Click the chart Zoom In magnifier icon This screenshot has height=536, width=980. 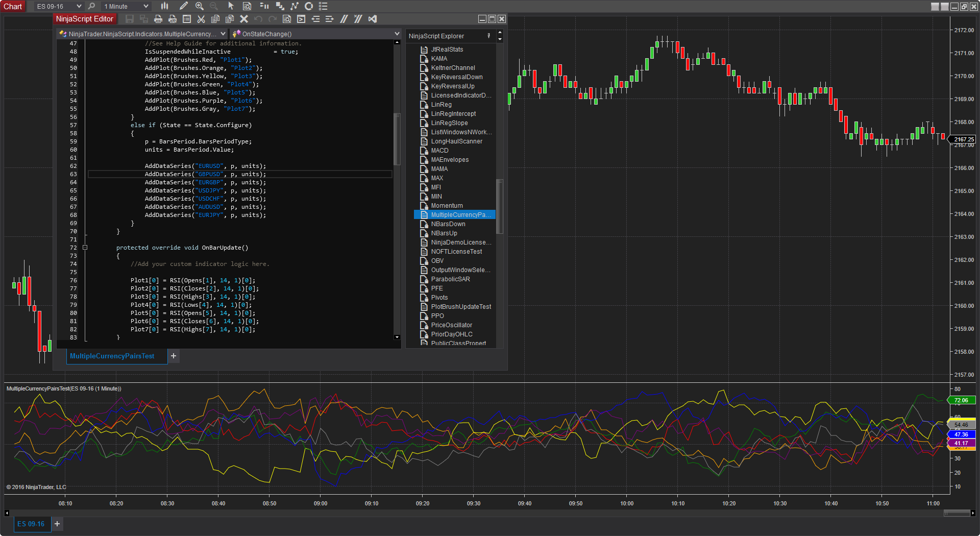[200, 6]
